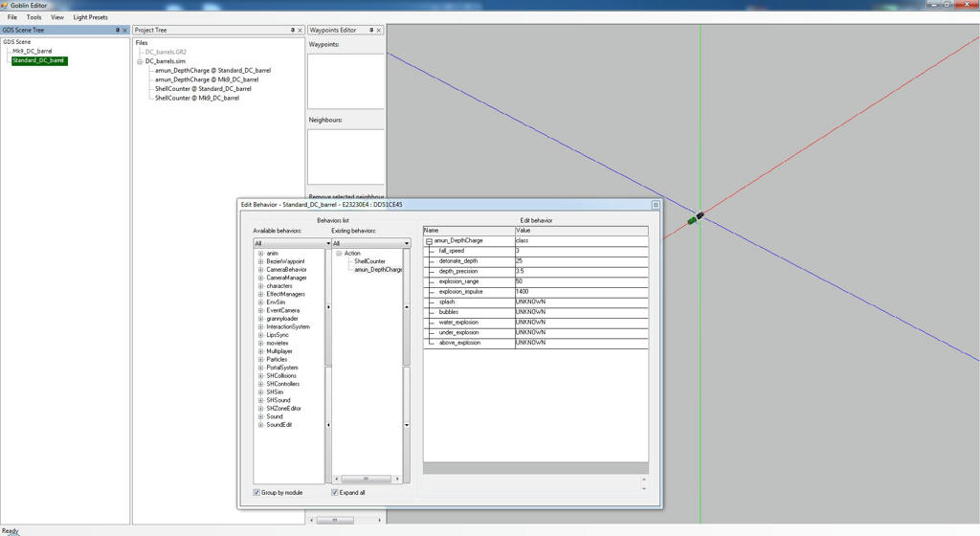Screen dimensions: 980x536
Task: Collapse the amun_DepthCharge class node
Action: (x=429, y=241)
